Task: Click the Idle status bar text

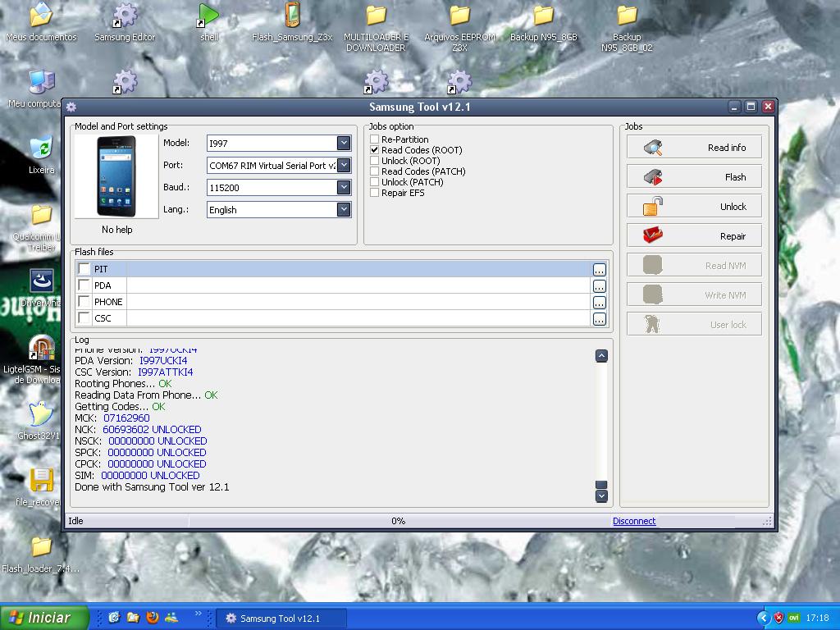Action: [76, 521]
